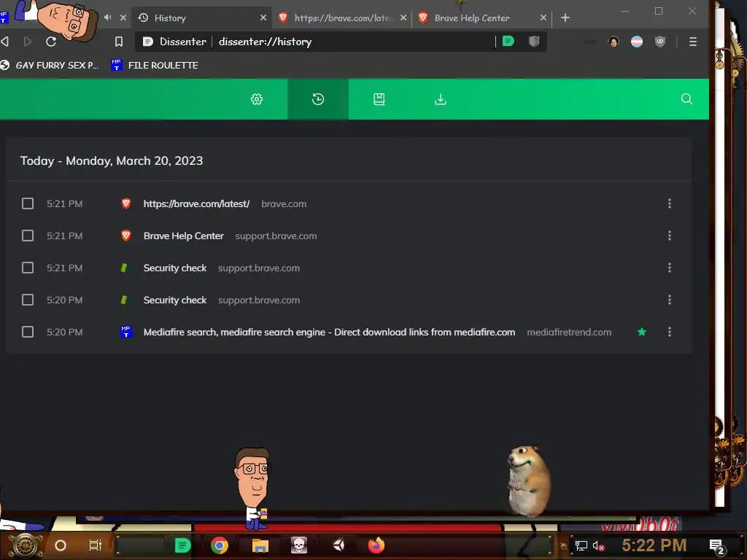Click the muted volume tray icon

click(x=598, y=546)
